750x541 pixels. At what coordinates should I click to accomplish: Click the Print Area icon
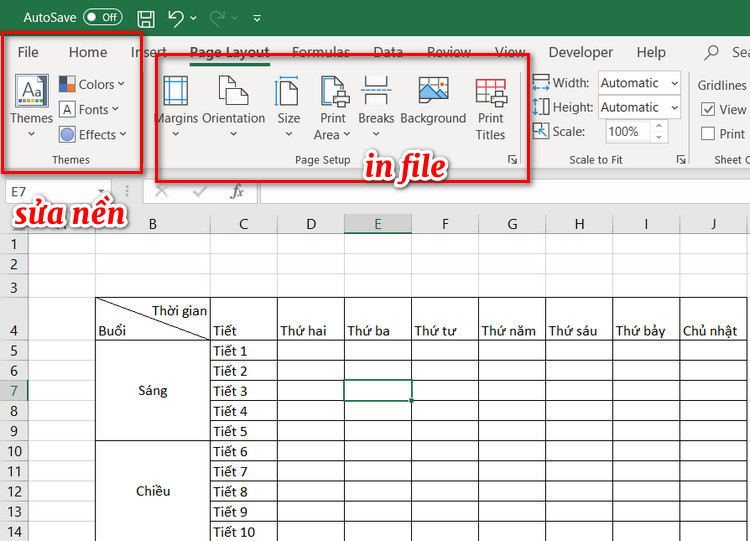point(334,90)
